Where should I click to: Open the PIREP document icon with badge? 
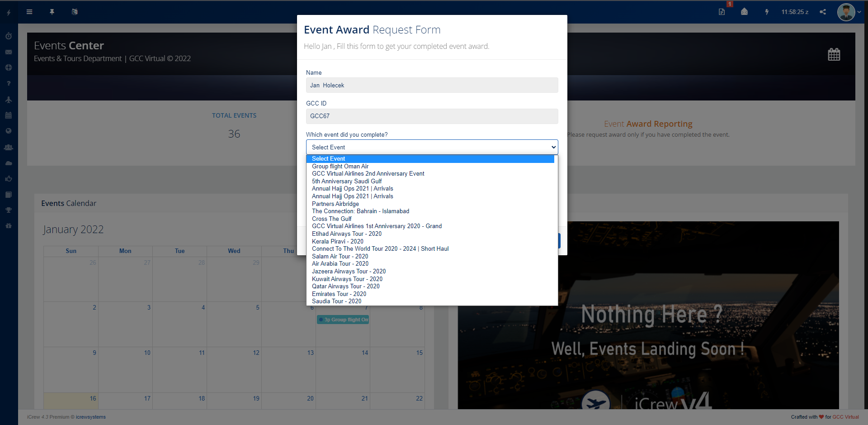[722, 12]
